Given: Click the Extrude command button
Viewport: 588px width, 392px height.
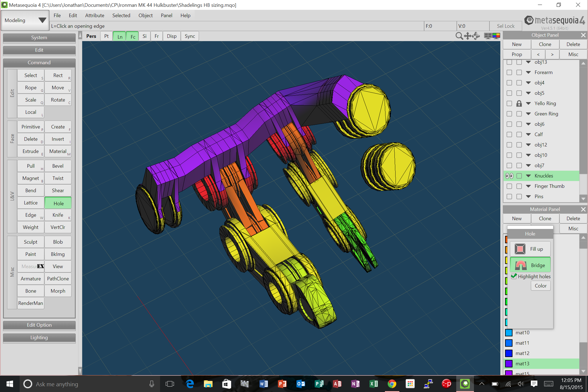Looking at the screenshot, I should click(31, 151).
